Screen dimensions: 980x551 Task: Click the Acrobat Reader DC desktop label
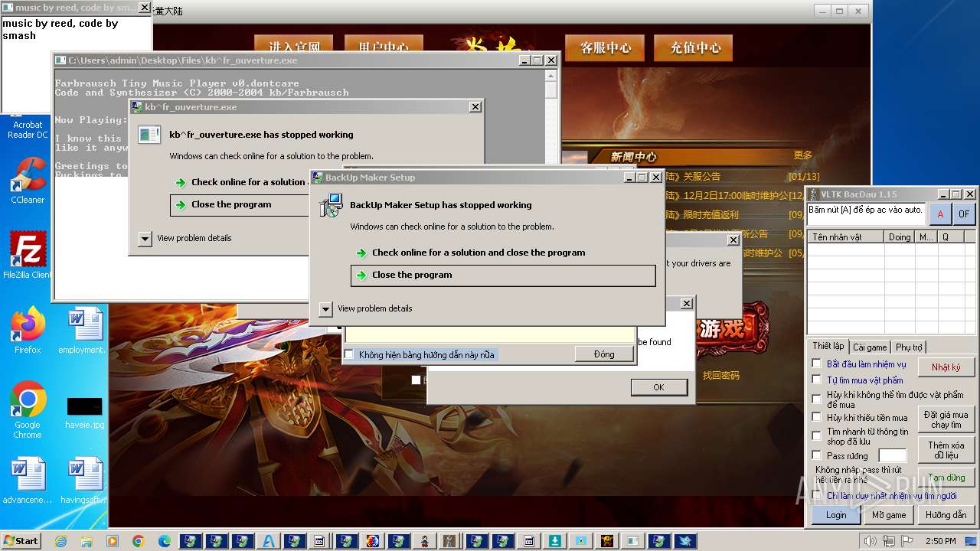[x=28, y=129]
